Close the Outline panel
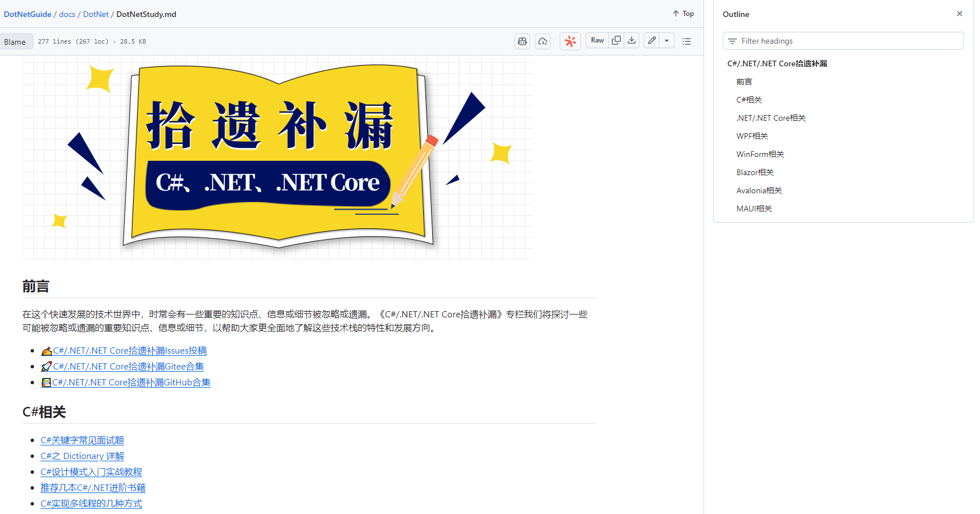980x514 pixels. 960,14
